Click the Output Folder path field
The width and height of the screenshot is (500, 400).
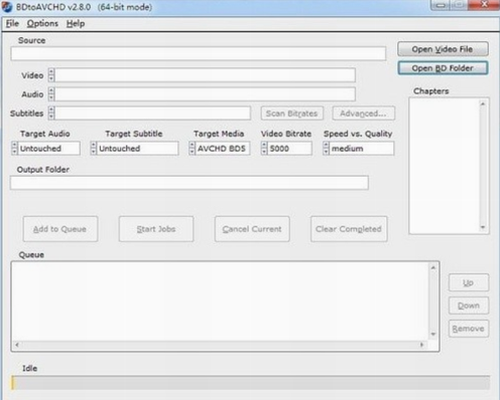(189, 183)
